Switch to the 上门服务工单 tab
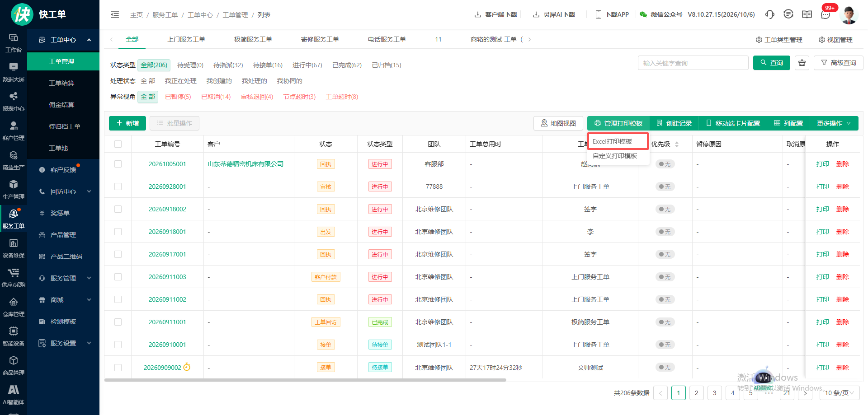The width and height of the screenshot is (868, 415). (x=186, y=39)
